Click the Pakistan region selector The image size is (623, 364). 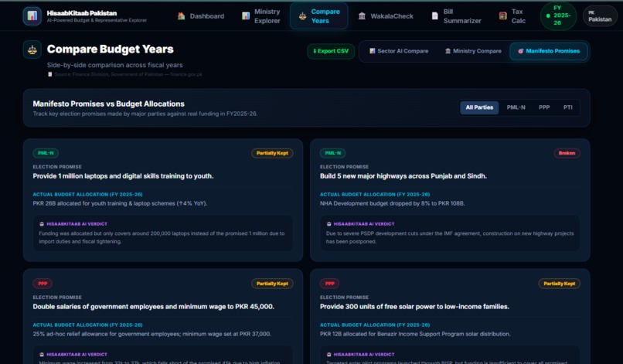[600, 16]
